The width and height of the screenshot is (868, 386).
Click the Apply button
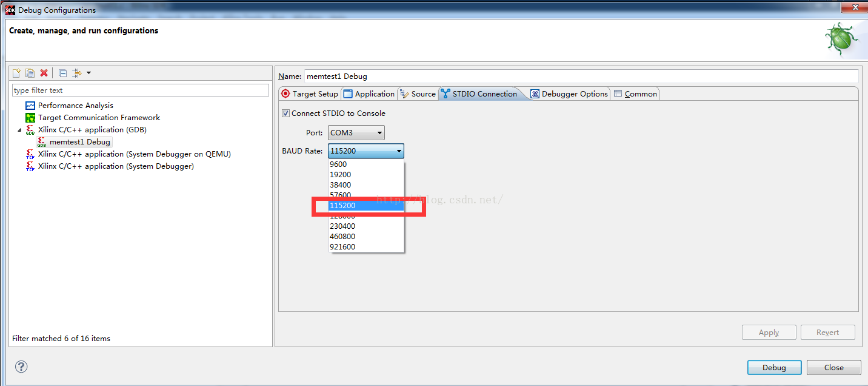[769, 333]
